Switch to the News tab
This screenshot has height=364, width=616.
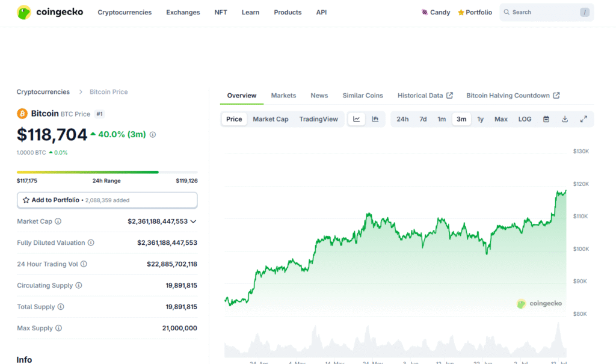319,96
